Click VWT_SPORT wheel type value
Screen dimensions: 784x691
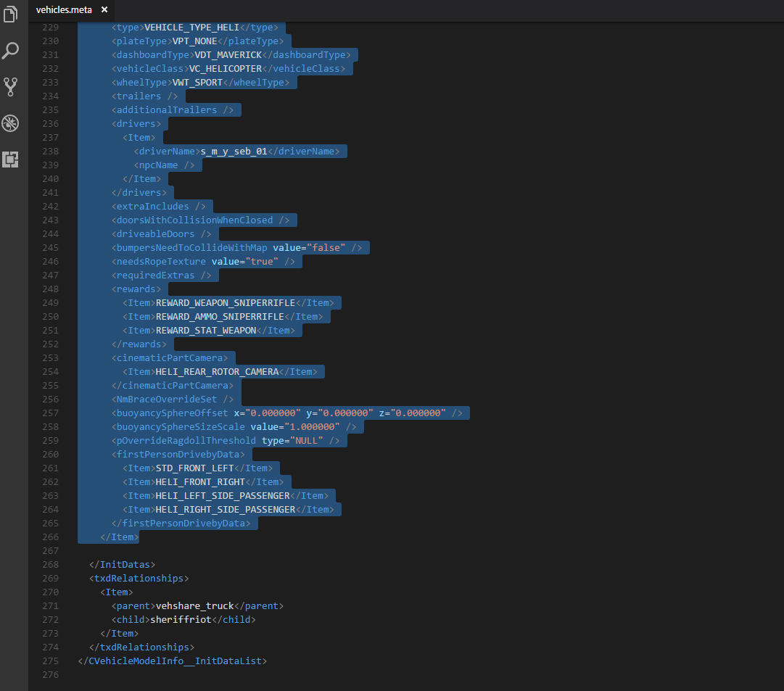tap(197, 83)
